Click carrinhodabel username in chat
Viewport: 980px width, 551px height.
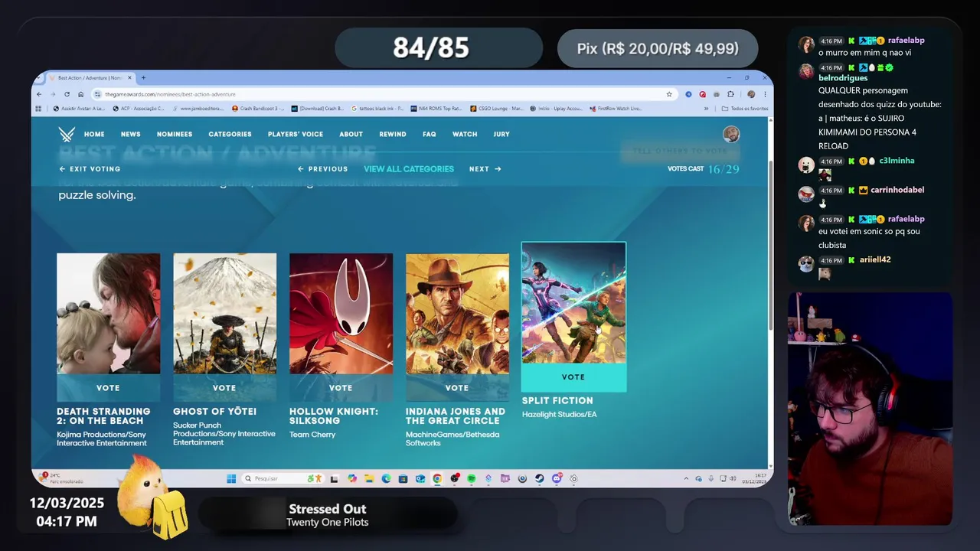tap(897, 190)
